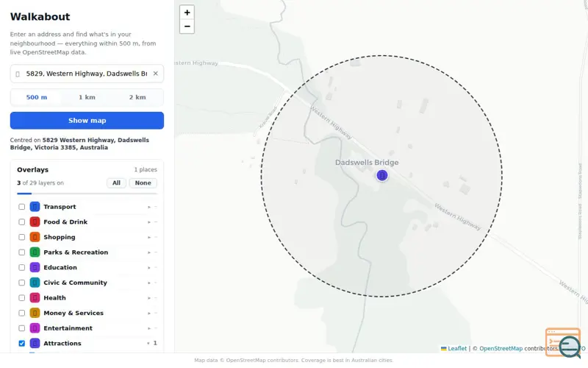Enable the Health overlay checkbox
The height and width of the screenshot is (368, 588).
point(22,298)
